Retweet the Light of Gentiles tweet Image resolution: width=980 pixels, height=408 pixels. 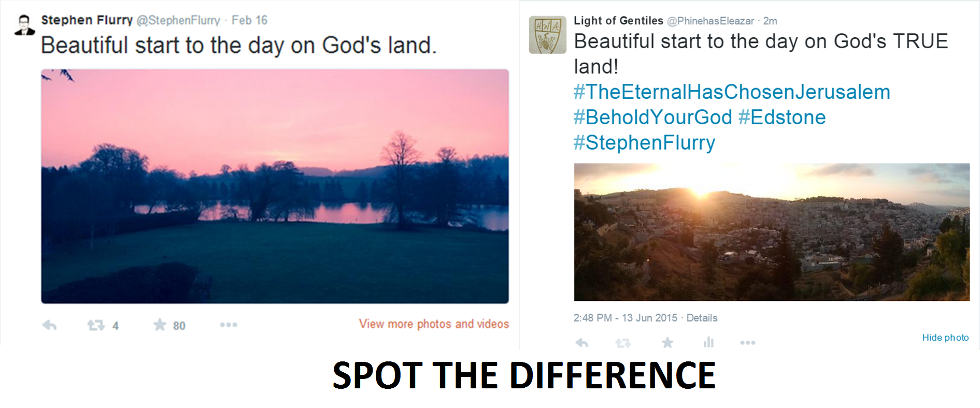pyautogui.click(x=623, y=343)
